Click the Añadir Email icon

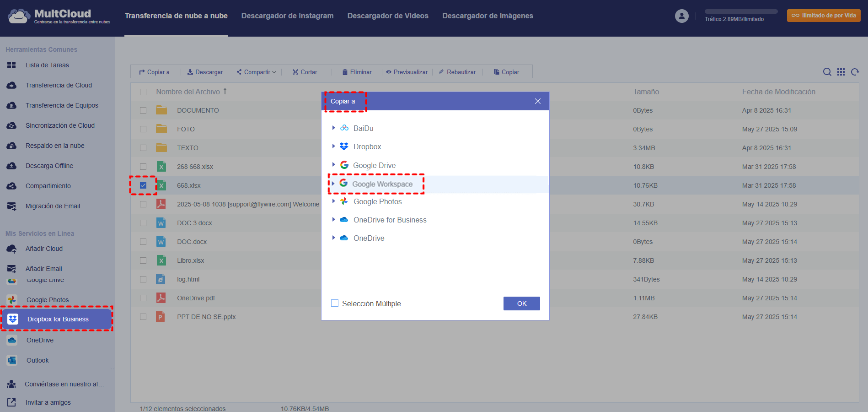coord(11,269)
